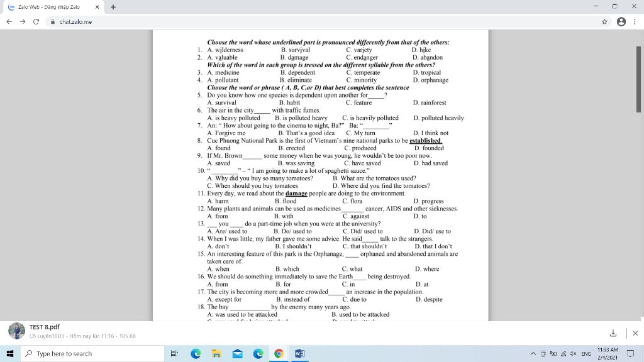Click the padlock site info icon
The height and width of the screenshot is (362, 644).
(x=53, y=22)
